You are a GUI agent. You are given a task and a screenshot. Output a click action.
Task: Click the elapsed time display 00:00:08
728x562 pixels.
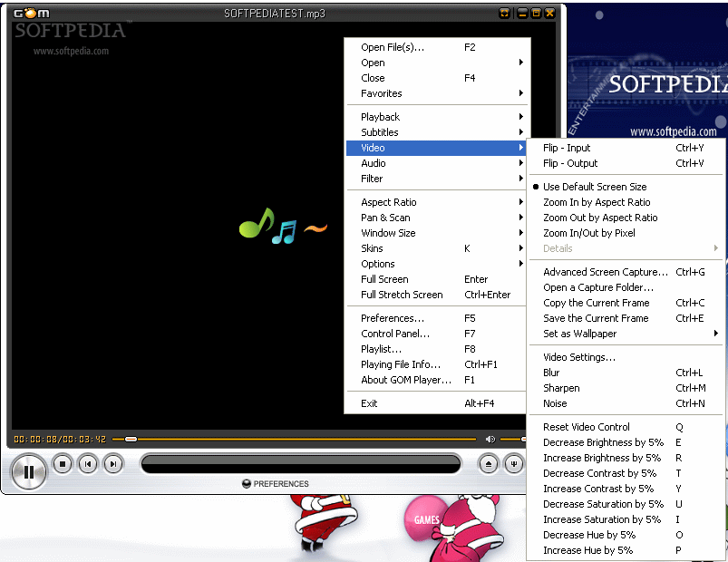click(x=36, y=439)
